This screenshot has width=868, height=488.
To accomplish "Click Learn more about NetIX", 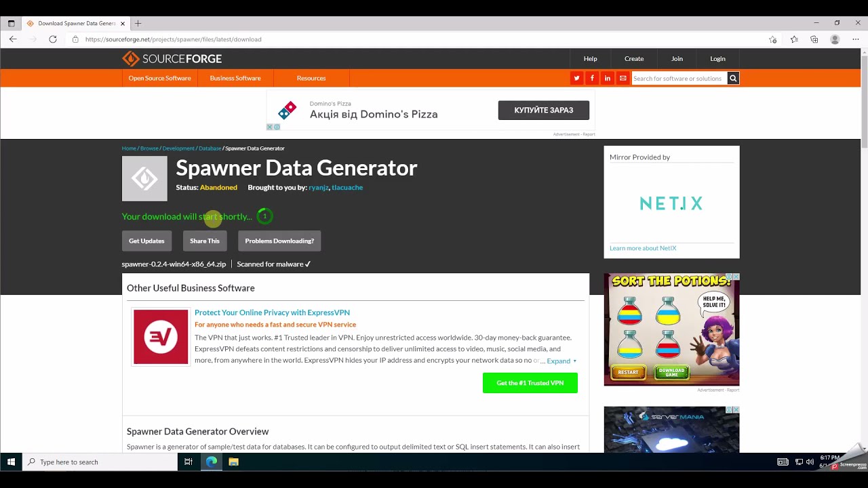I will coord(643,248).
